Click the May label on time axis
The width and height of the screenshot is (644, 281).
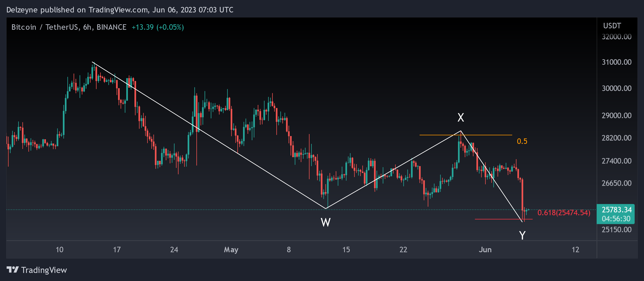pos(231,250)
